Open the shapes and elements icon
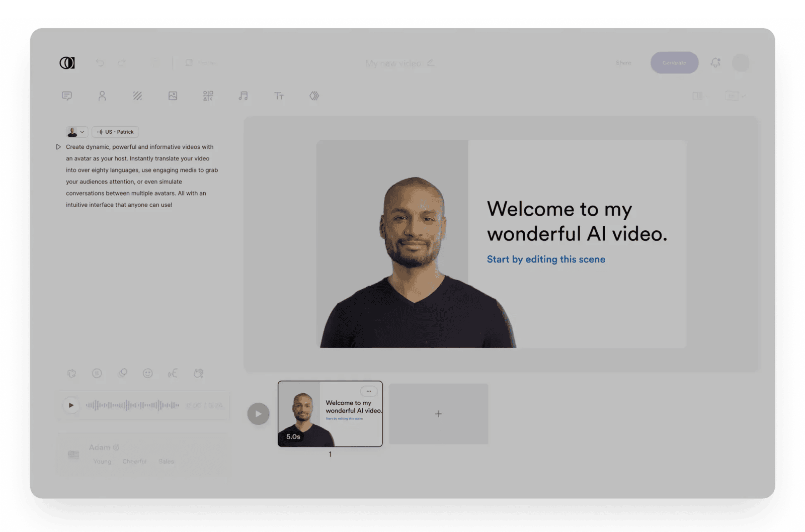Viewport: 805px width, 532px height. (208, 96)
